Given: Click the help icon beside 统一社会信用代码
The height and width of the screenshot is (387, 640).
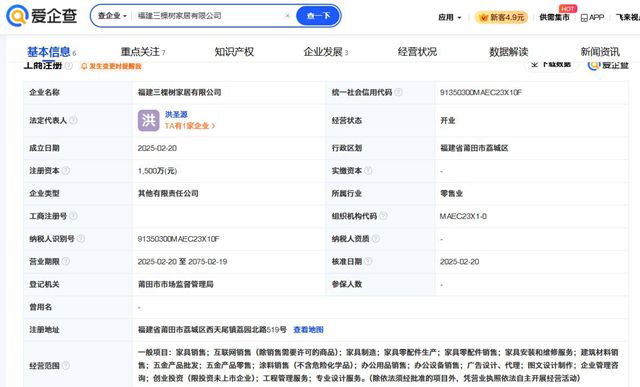Looking at the screenshot, I should [399, 92].
